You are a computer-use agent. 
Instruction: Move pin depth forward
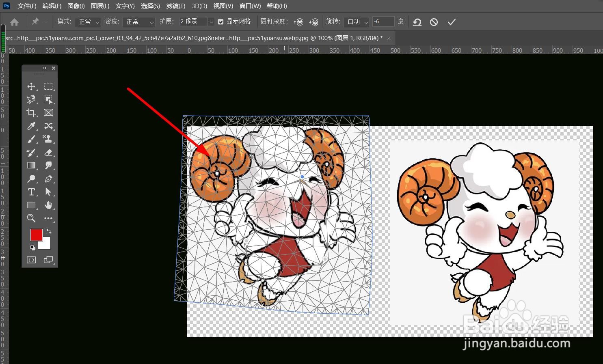point(298,22)
